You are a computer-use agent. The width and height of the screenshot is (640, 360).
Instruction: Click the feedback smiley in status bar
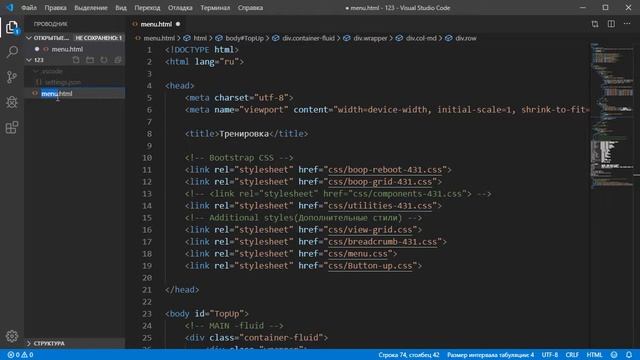point(614,355)
